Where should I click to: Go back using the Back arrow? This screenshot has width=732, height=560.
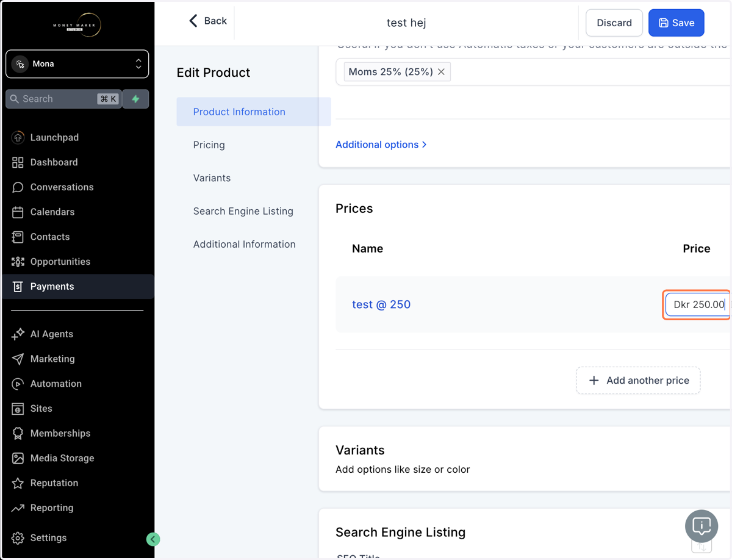pyautogui.click(x=207, y=21)
